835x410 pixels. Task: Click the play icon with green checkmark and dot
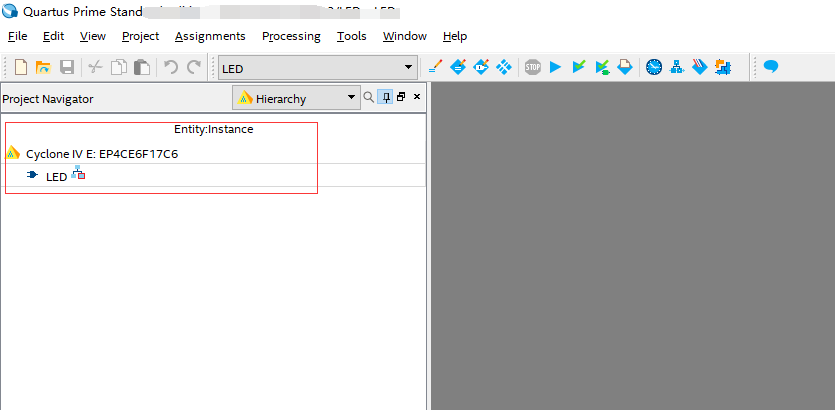pyautogui.click(x=602, y=68)
